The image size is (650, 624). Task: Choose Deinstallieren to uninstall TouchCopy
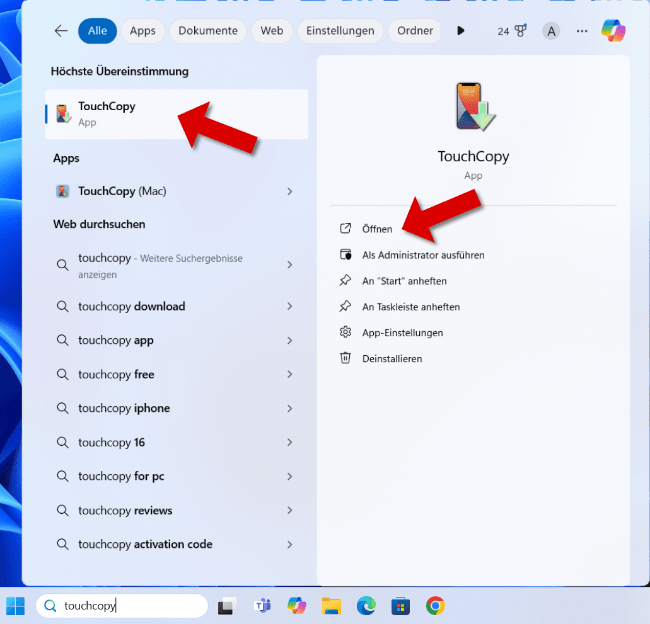point(392,359)
